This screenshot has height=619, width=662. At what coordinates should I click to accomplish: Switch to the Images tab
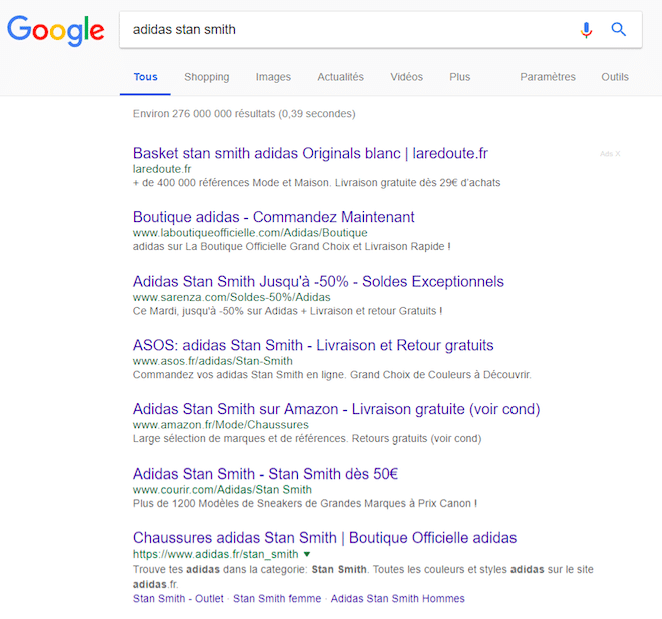click(x=273, y=77)
